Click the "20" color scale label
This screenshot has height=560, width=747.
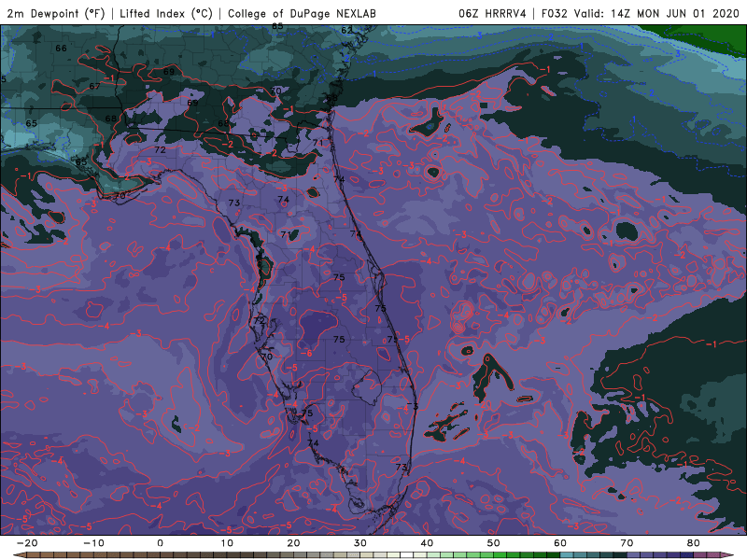point(293,543)
